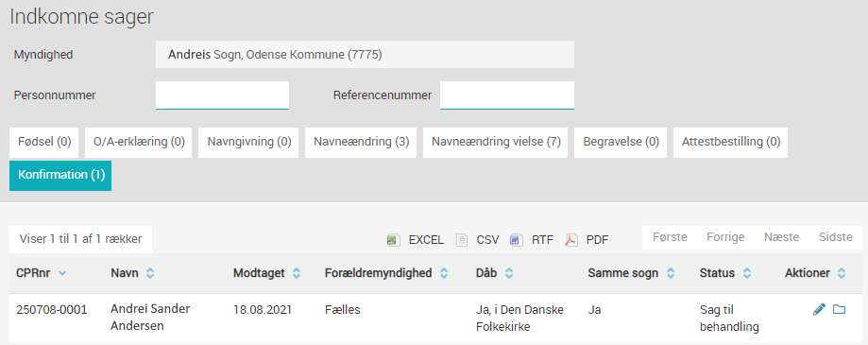Open the Attestbestilling (0) tab
Screen dimensions: 868x345
click(731, 143)
